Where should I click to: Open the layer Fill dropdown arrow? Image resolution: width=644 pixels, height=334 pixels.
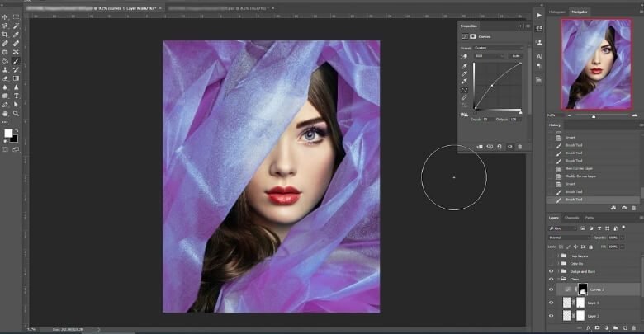click(623, 247)
